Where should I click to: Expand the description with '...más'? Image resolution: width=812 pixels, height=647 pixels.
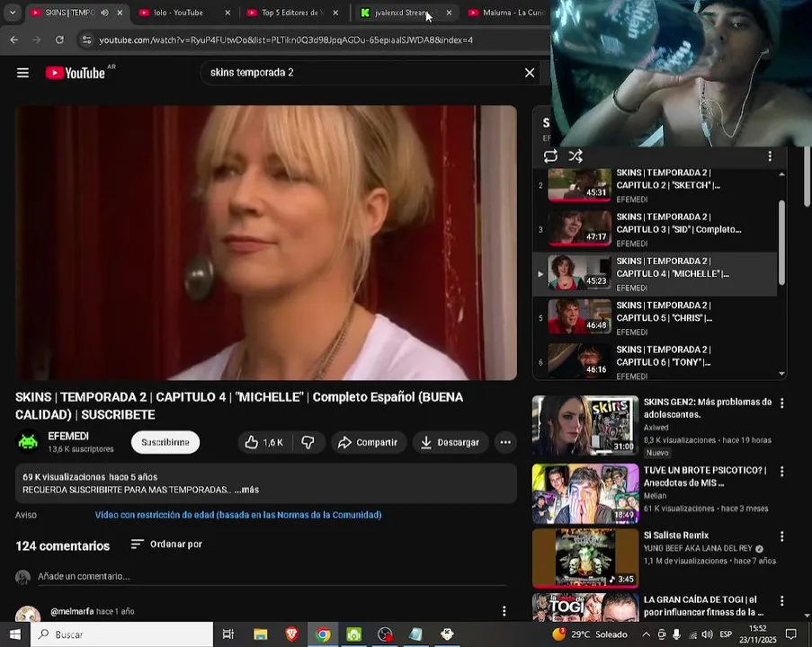(246, 490)
